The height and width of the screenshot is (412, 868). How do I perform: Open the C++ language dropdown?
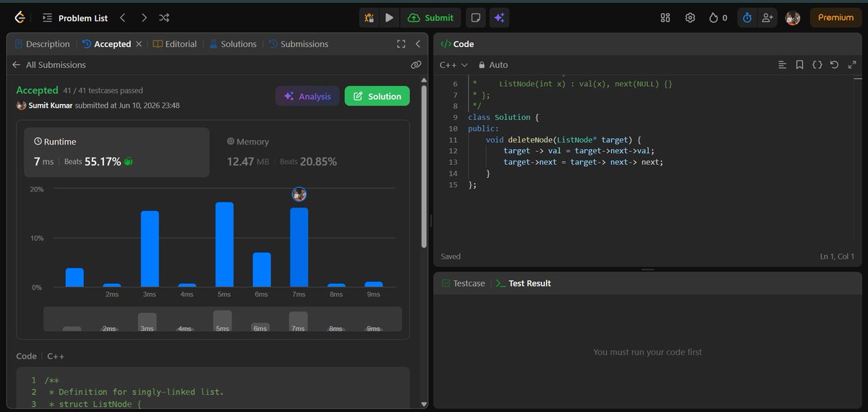pyautogui.click(x=454, y=64)
